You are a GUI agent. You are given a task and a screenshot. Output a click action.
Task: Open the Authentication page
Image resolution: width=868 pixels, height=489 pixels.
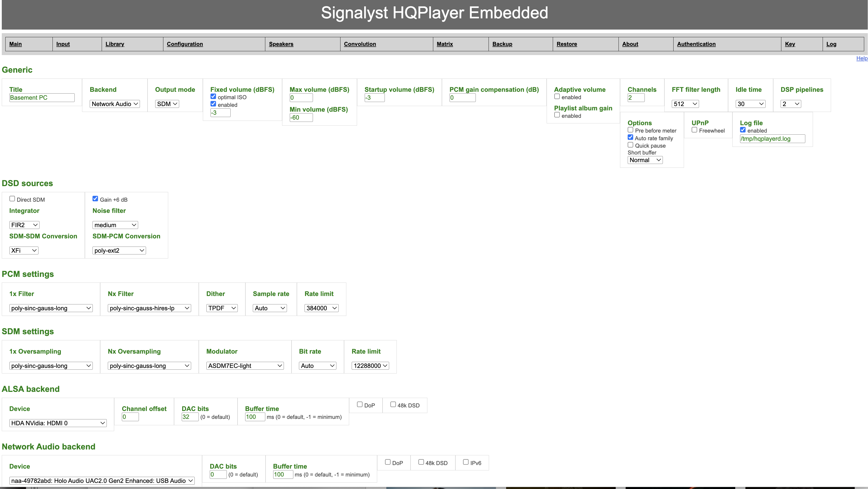pyautogui.click(x=696, y=44)
